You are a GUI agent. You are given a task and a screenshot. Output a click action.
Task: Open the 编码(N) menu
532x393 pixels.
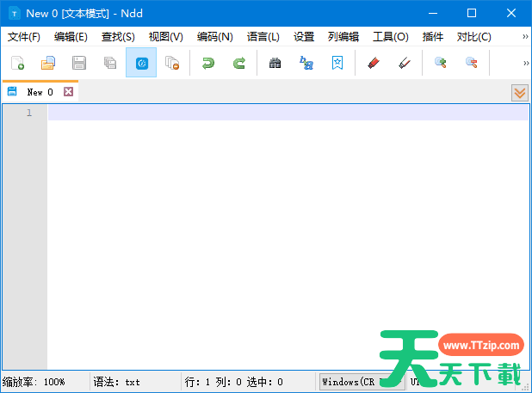click(x=214, y=37)
